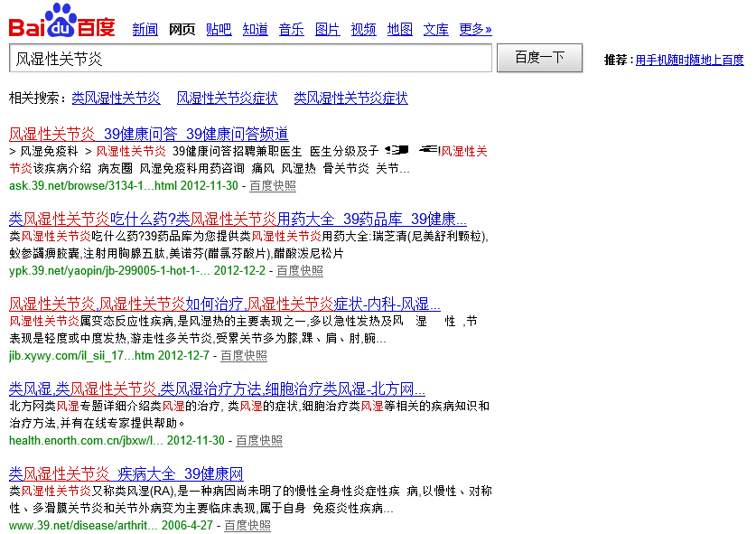Click the search input field
This screenshot has width=756, height=534.
coord(250,58)
